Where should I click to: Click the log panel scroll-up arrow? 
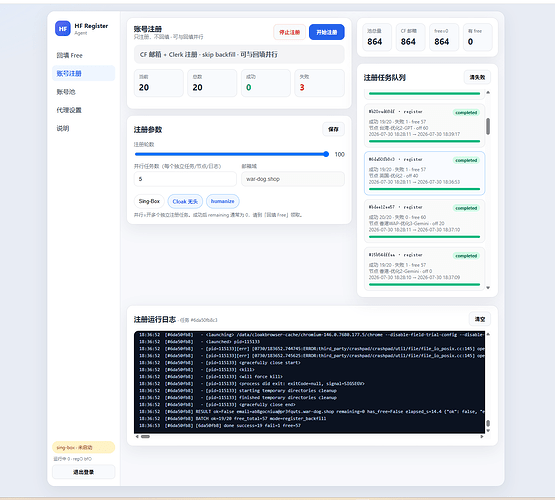click(488, 334)
